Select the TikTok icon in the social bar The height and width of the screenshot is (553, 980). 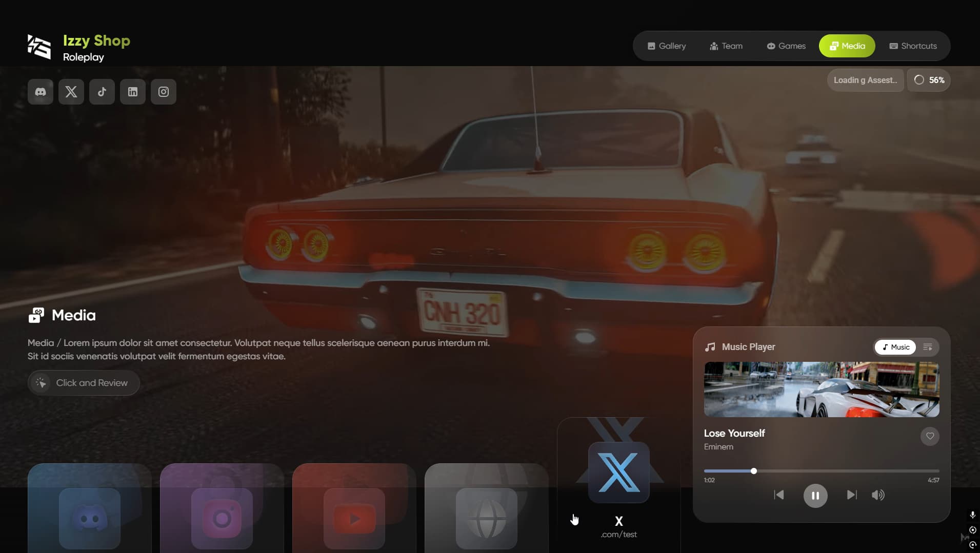coord(102,92)
